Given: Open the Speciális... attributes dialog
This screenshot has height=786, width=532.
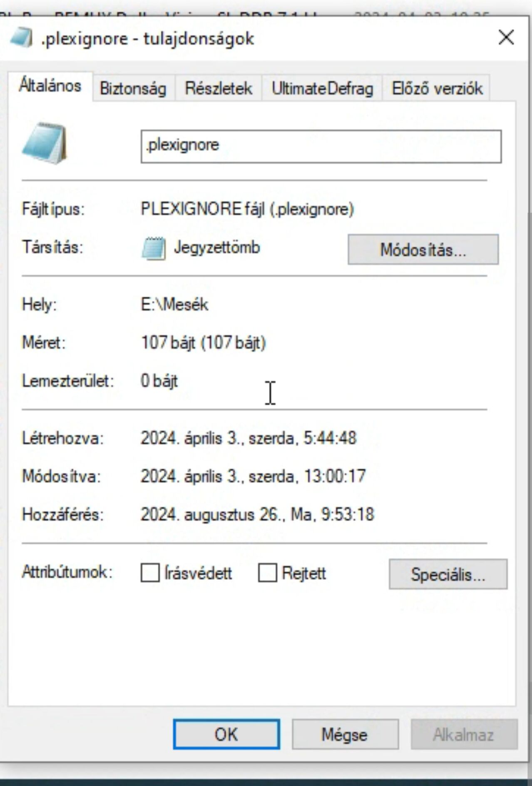Looking at the screenshot, I should 448,574.
